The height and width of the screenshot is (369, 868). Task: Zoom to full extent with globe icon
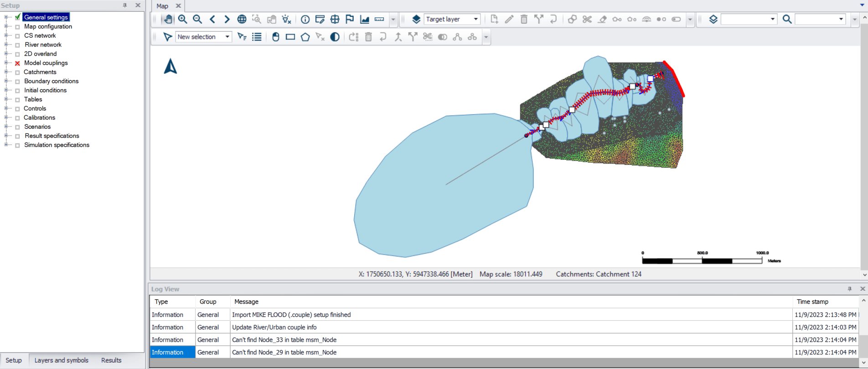click(242, 19)
